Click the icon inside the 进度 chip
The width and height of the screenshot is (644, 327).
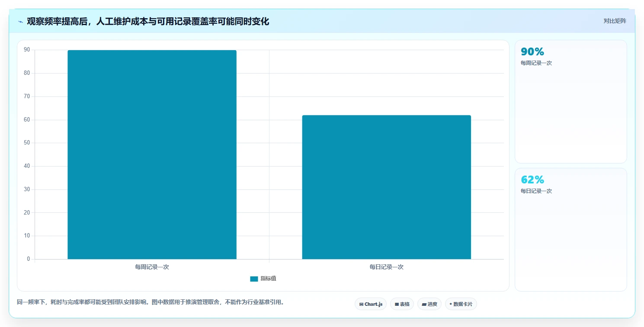click(424, 305)
